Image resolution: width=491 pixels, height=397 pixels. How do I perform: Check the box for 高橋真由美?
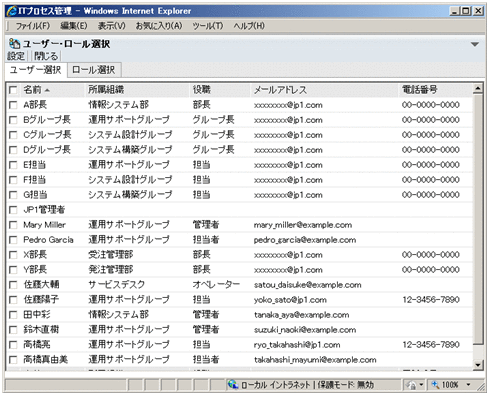click(13, 360)
